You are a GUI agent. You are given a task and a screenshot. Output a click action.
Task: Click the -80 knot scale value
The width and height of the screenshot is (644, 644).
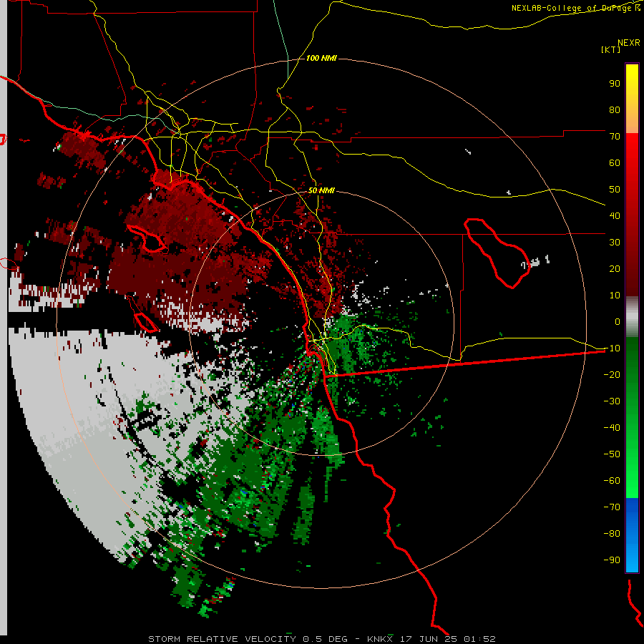612,534
